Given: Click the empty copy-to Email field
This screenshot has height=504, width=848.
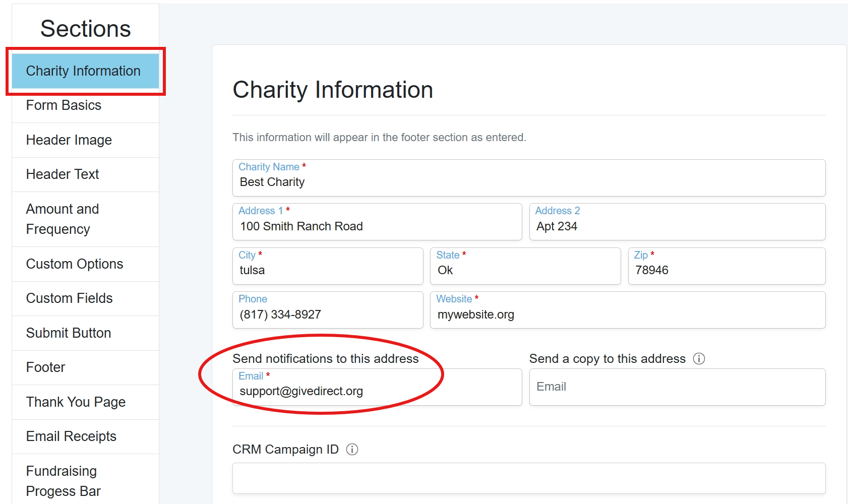Looking at the screenshot, I should click(677, 387).
